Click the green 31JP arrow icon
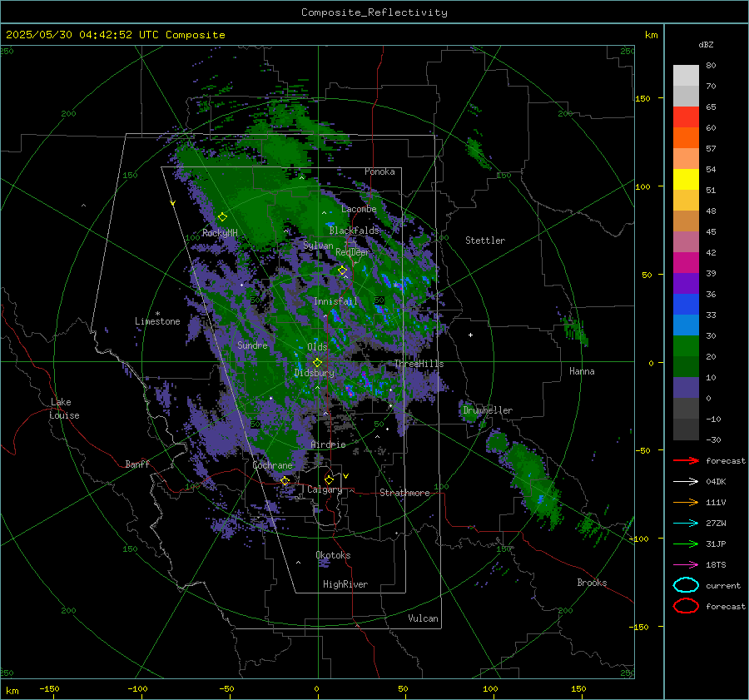 [x=686, y=544]
